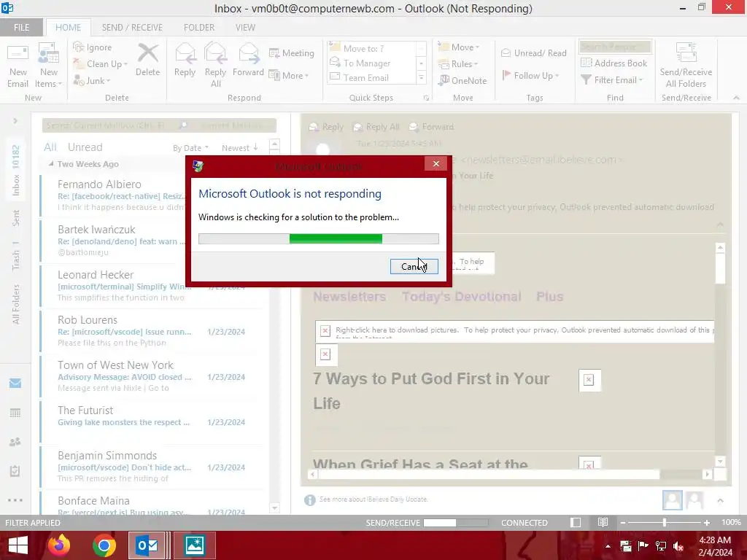Open the Rules dropdown

(458, 64)
